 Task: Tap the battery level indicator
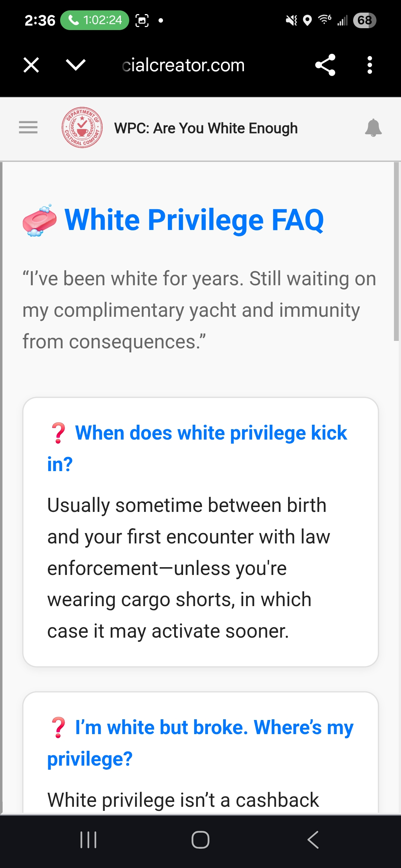(x=365, y=20)
